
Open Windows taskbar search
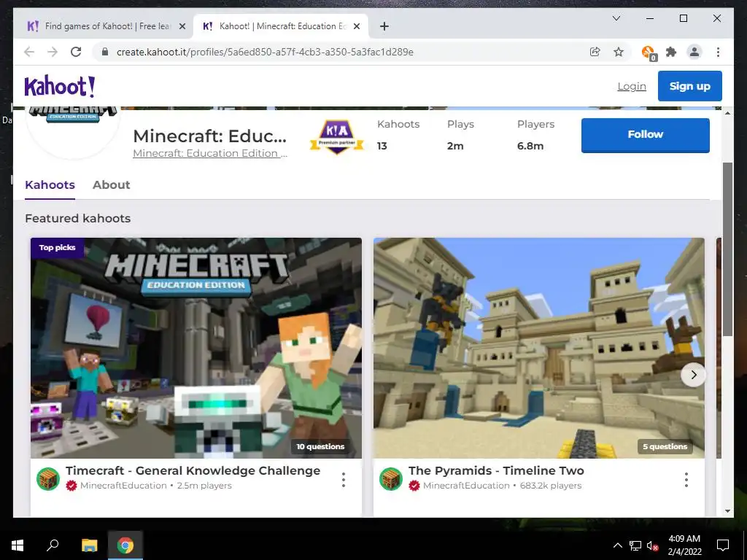(53, 545)
